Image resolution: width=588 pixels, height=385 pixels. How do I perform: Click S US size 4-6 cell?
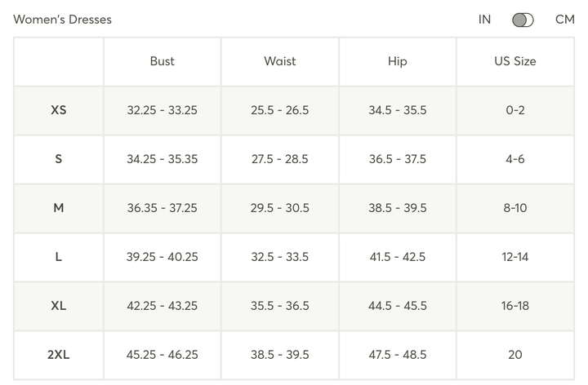pyautogui.click(x=515, y=159)
